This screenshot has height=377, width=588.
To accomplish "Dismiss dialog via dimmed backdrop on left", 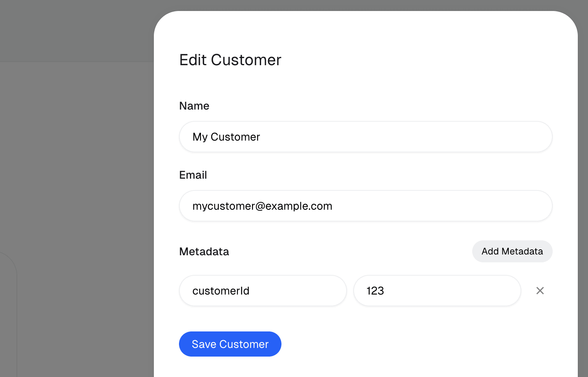I will 79,157.
